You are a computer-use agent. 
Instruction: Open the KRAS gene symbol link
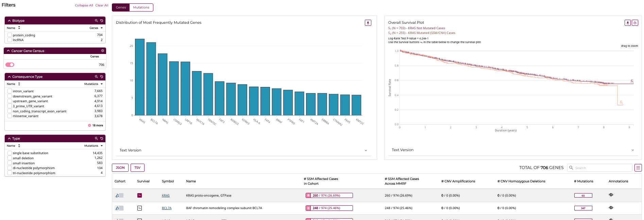pos(166,196)
